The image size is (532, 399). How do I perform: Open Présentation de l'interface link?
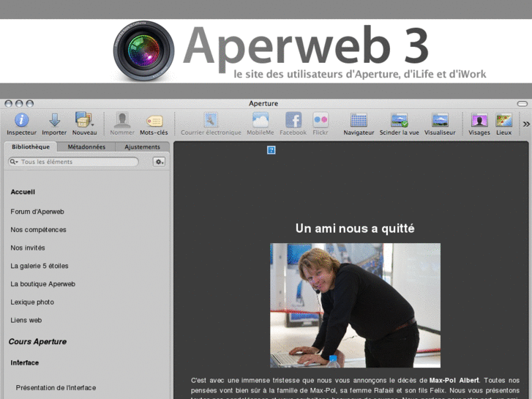tap(56, 388)
